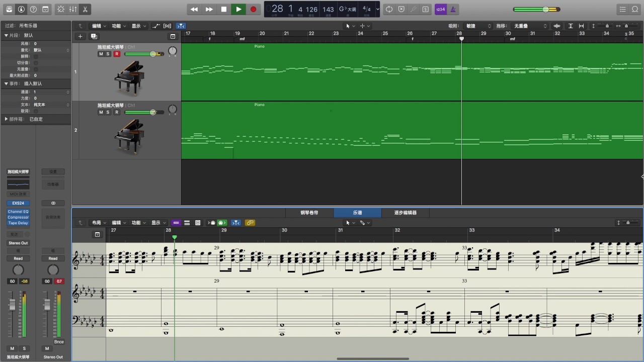The height and width of the screenshot is (362, 644).
Task: Click the EXS24 instrument slot
Action: [18, 203]
